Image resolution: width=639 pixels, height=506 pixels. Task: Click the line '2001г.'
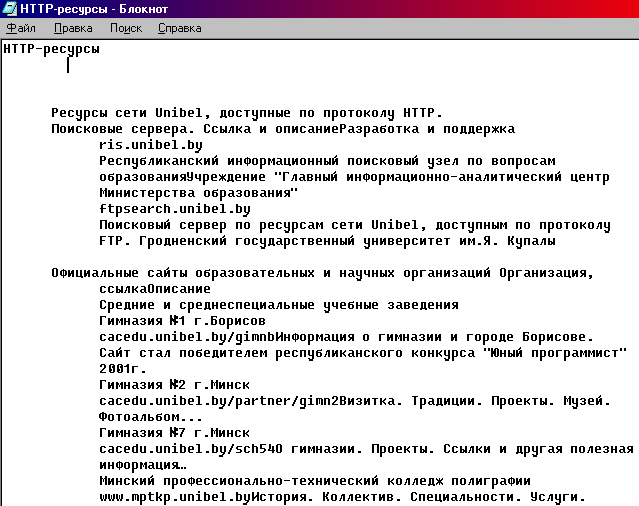(x=123, y=369)
